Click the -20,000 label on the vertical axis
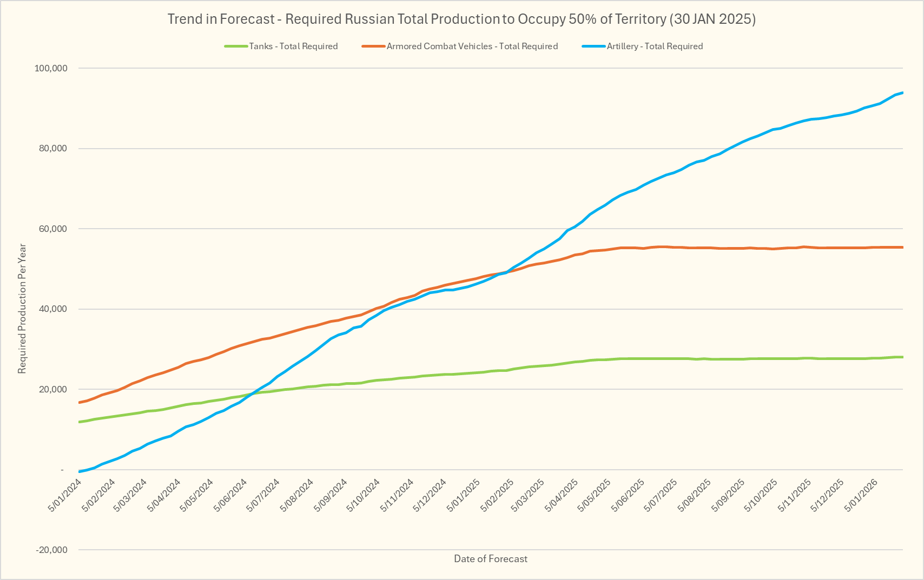924x580 pixels. [52, 550]
